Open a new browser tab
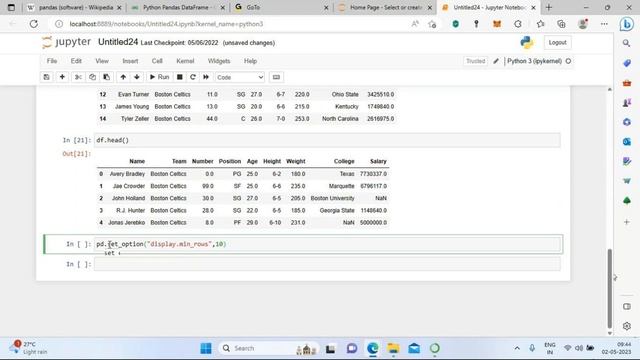This screenshot has width=640, height=360. pyautogui.click(x=549, y=7)
